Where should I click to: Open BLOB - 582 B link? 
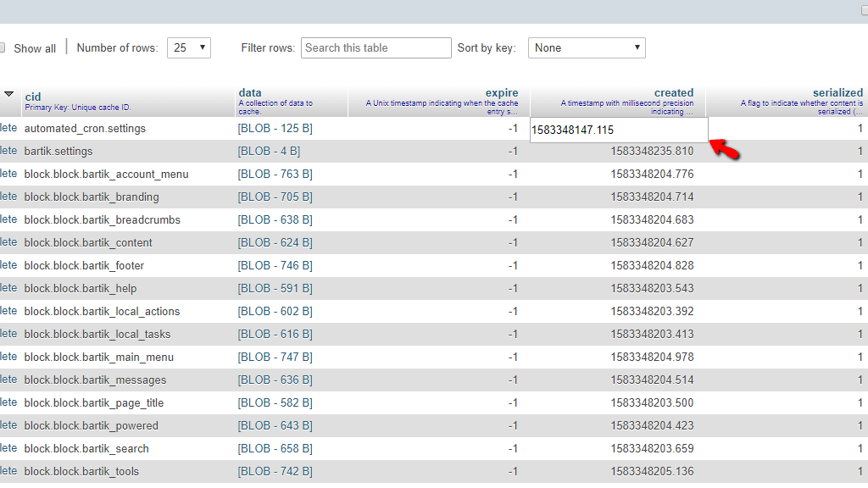coord(275,402)
